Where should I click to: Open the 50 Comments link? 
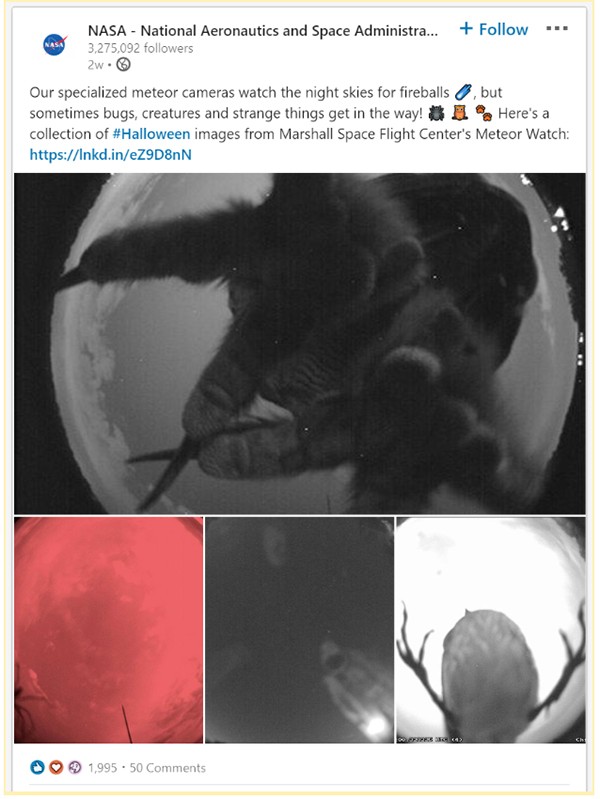point(167,767)
